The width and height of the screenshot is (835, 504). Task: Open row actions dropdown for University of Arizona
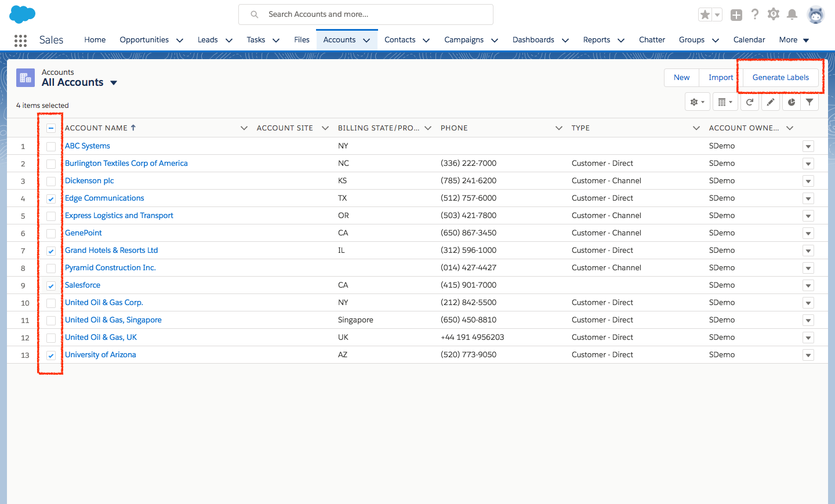[x=808, y=355]
